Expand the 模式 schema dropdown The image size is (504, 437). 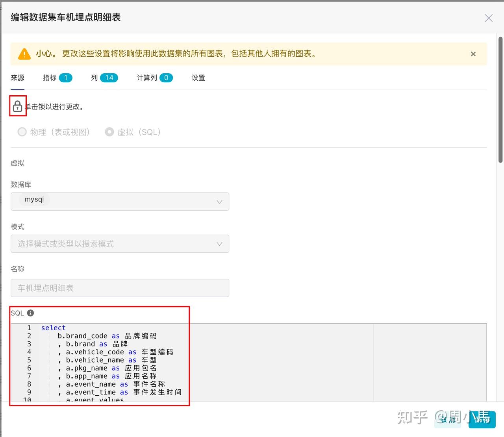pyautogui.click(x=120, y=244)
